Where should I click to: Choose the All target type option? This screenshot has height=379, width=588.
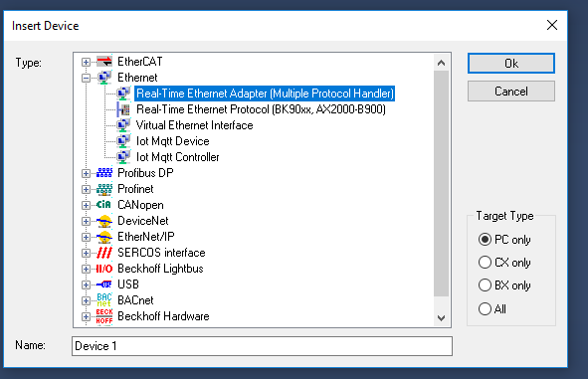point(492,309)
